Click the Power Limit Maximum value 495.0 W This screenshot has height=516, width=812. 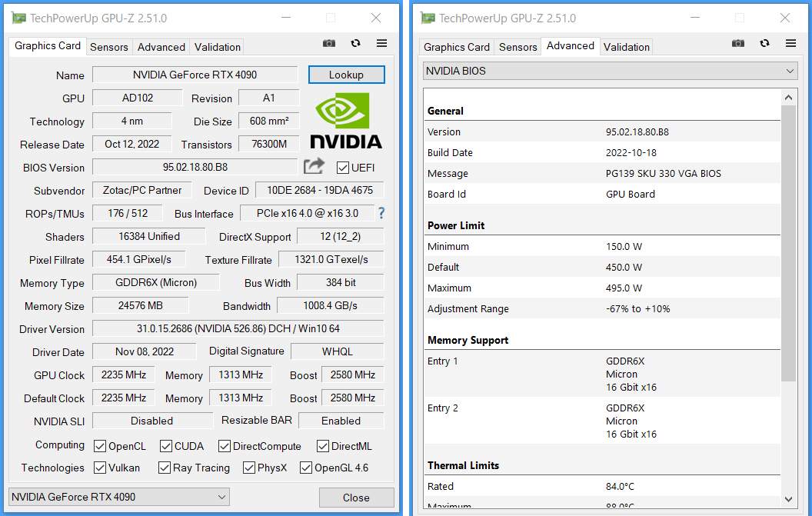(624, 288)
